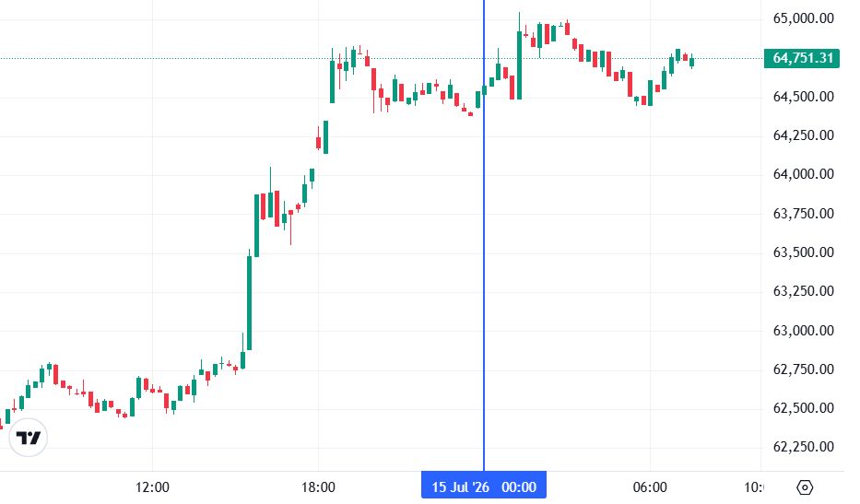Open chart settings hexagon gear icon
This screenshot has width=860, height=504.
804,487
